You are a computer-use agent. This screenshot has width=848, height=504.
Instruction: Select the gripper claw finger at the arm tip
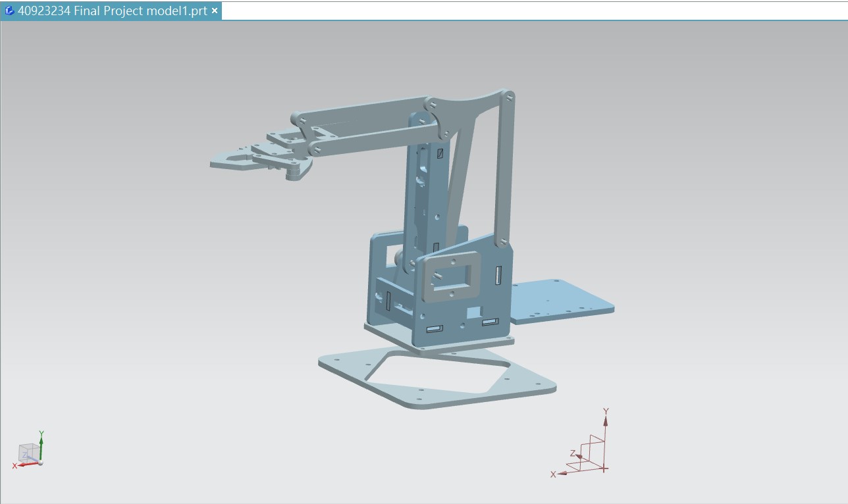(x=234, y=161)
